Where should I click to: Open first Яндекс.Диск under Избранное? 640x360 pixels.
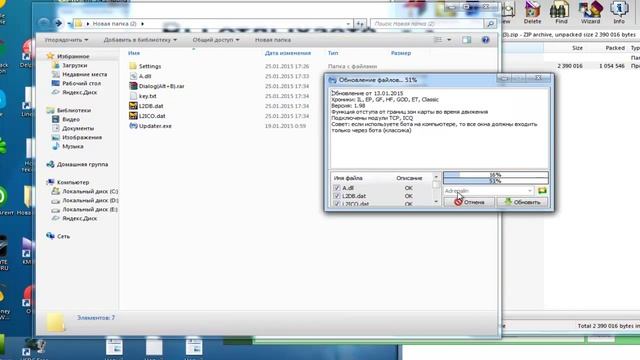point(80,92)
